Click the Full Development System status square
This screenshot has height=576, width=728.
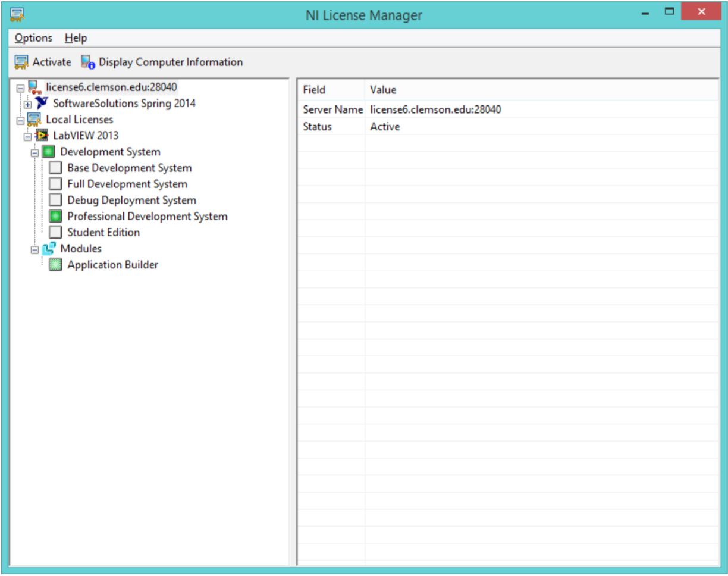coord(55,184)
